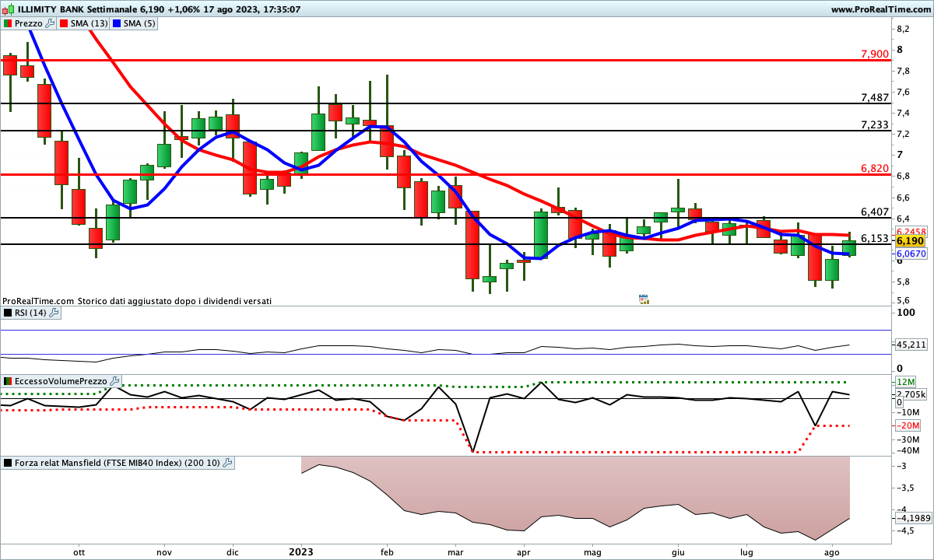Click the 'giu' month label on time axis
The height and width of the screenshot is (560, 934).
[677, 551]
